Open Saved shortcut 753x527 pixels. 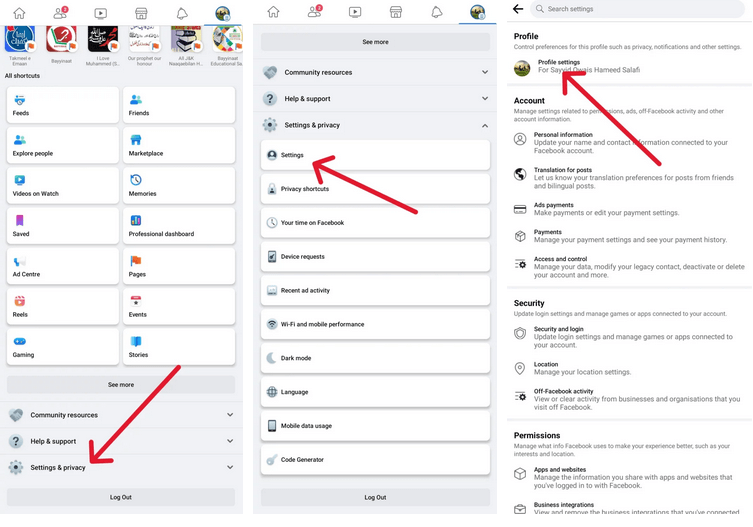(x=63, y=226)
